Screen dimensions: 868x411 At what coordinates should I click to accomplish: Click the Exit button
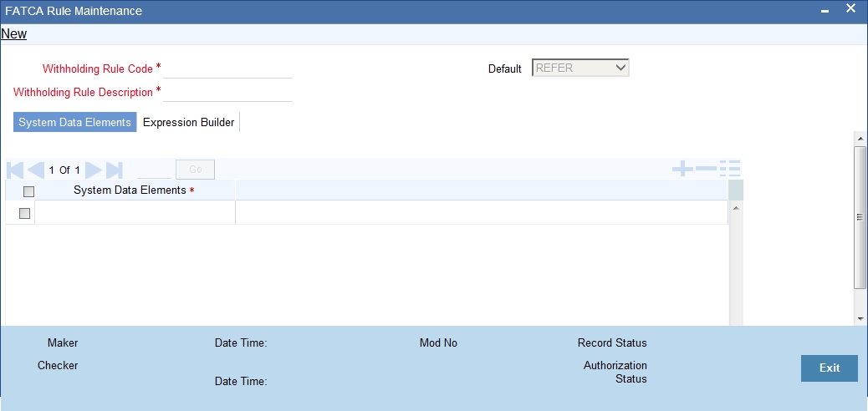point(830,368)
